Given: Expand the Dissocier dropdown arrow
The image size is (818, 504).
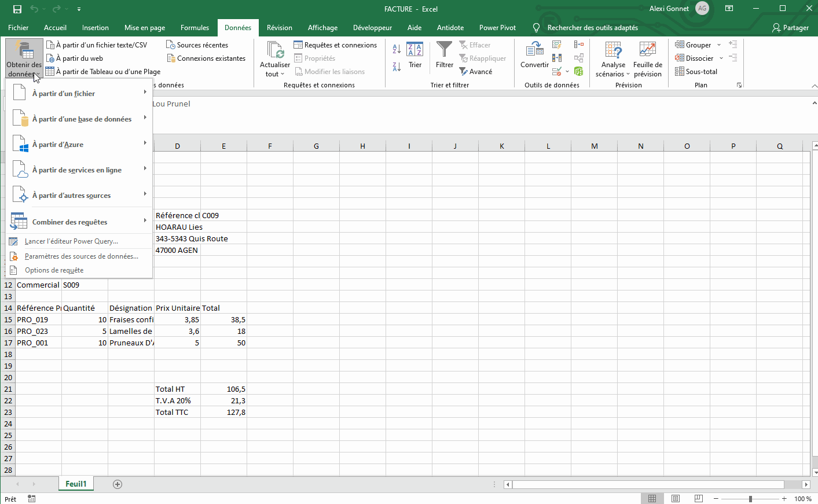Looking at the screenshot, I should [721, 58].
